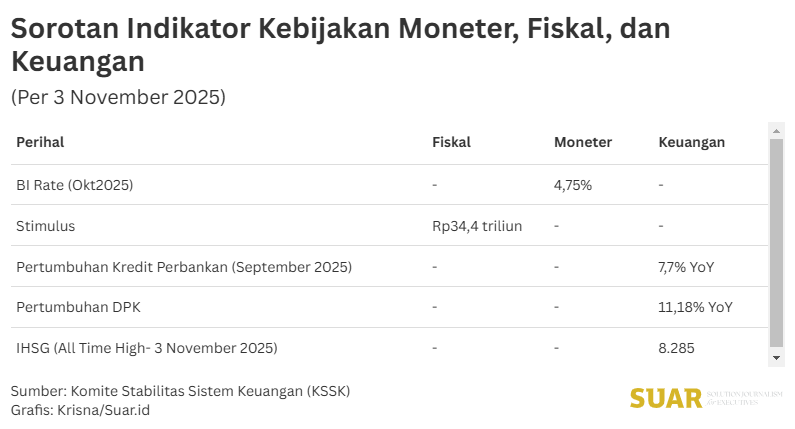This screenshot has width=795, height=429.
Task: Click the BI Rate (Okt2025) row label
Action: click(x=75, y=185)
